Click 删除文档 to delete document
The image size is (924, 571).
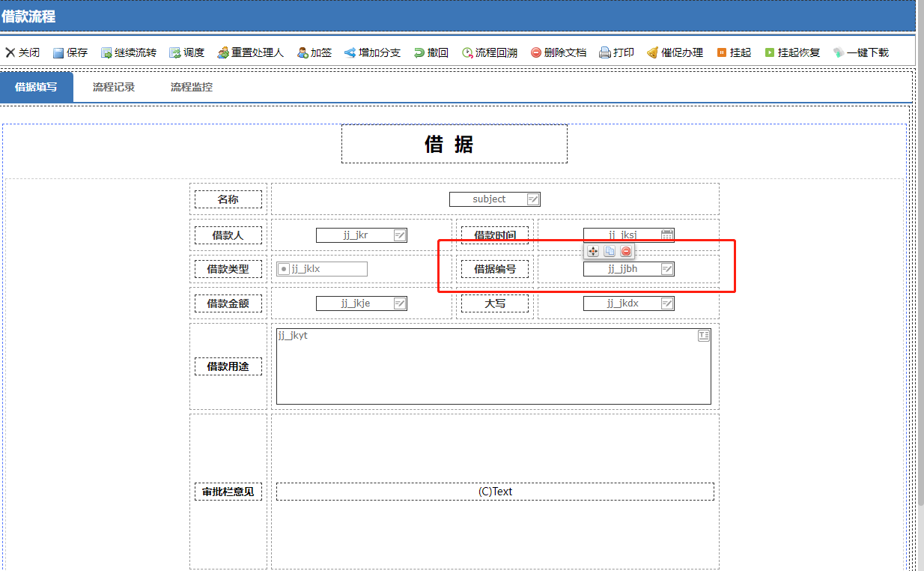[x=536, y=53]
